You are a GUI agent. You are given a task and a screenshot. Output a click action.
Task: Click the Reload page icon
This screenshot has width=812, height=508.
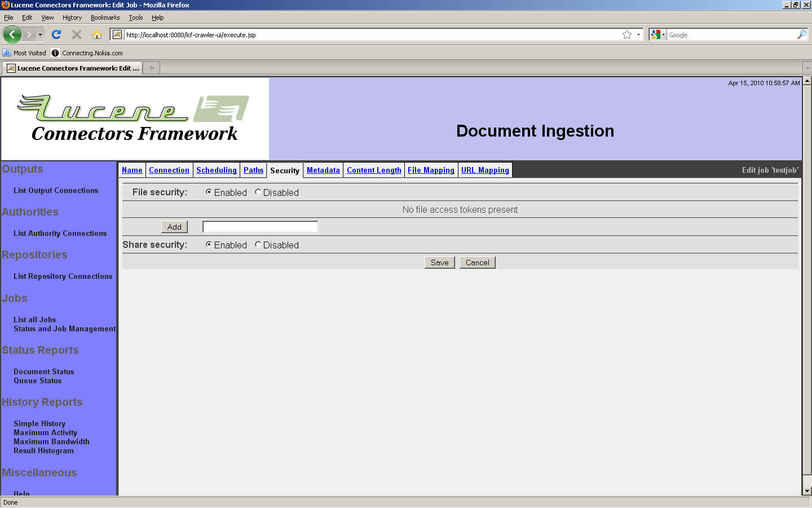coord(56,34)
